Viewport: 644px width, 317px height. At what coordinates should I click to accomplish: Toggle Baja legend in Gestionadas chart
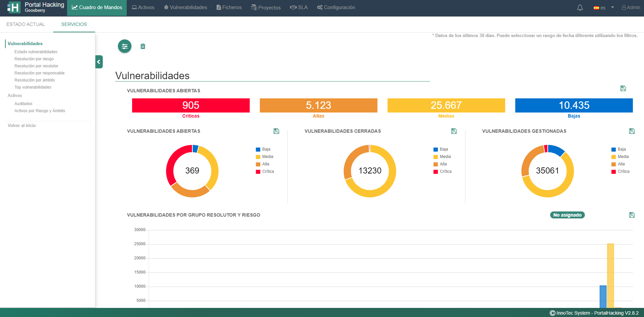[x=619, y=149]
